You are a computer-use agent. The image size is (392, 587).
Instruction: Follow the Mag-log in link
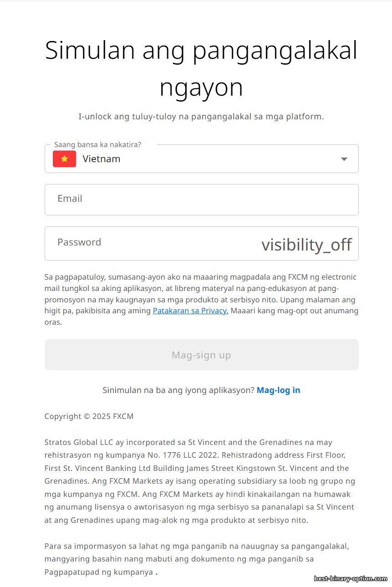click(x=278, y=390)
